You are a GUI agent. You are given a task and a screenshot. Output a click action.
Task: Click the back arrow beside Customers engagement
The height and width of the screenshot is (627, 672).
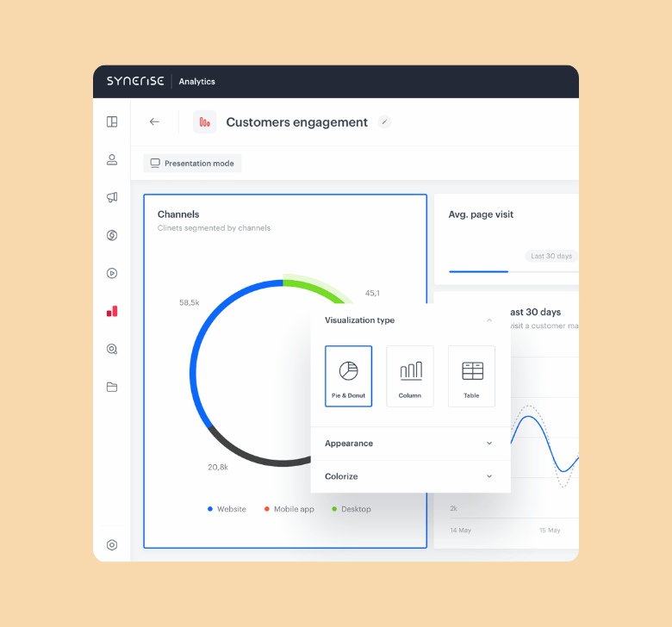[x=154, y=121]
